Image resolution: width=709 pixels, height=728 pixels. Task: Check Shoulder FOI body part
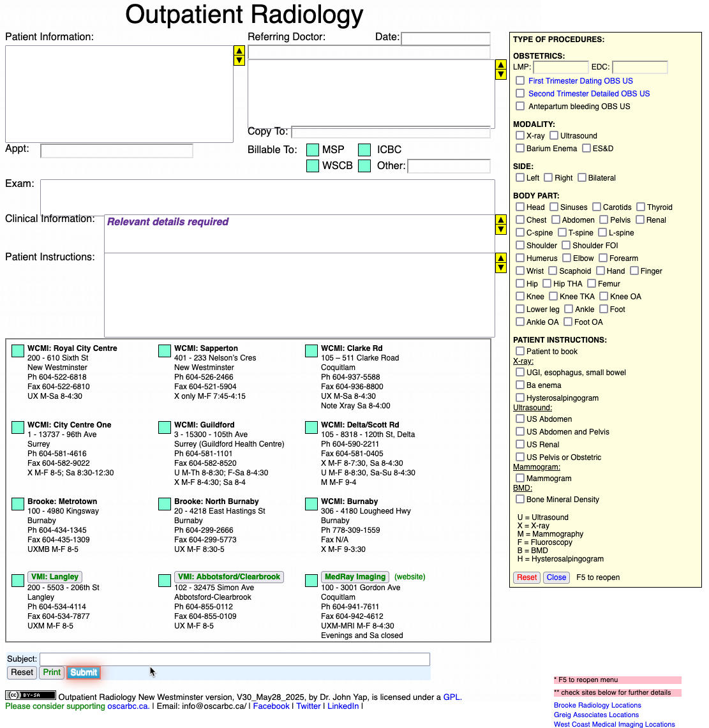coord(566,244)
